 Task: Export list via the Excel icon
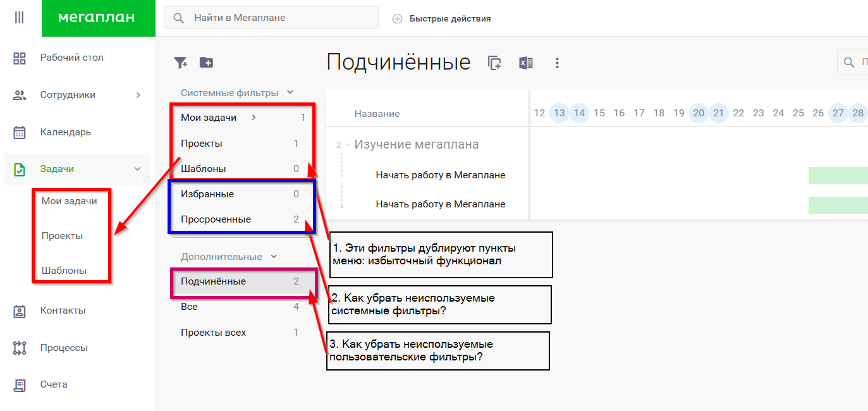pos(525,63)
